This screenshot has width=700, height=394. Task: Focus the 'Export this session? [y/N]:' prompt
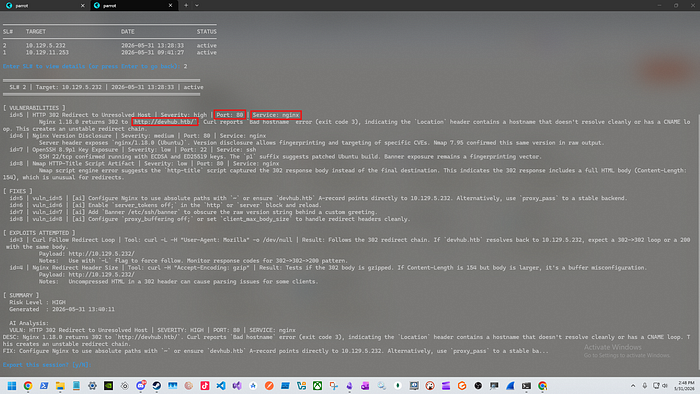pyautogui.click(x=46, y=365)
